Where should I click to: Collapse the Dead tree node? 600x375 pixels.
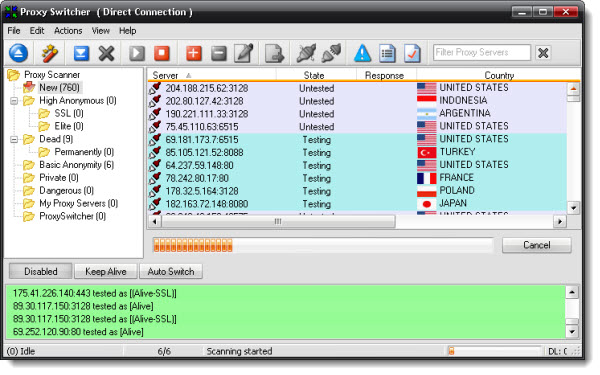coord(14,139)
